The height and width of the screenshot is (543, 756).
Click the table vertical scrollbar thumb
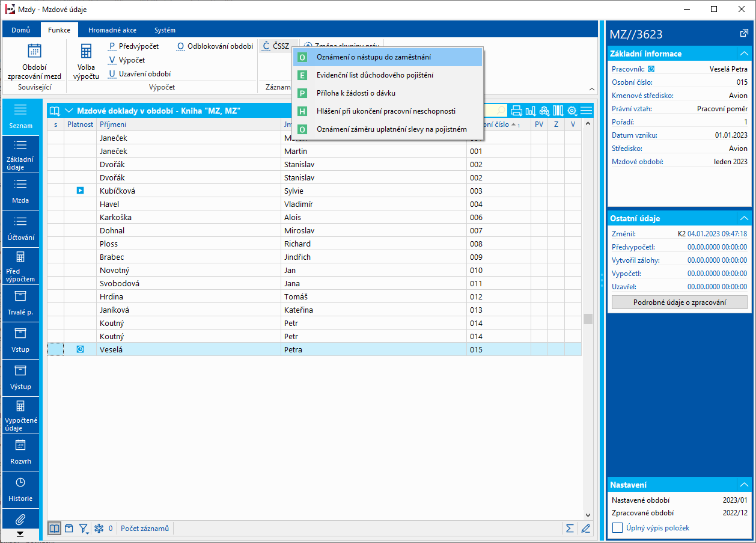[x=588, y=319]
